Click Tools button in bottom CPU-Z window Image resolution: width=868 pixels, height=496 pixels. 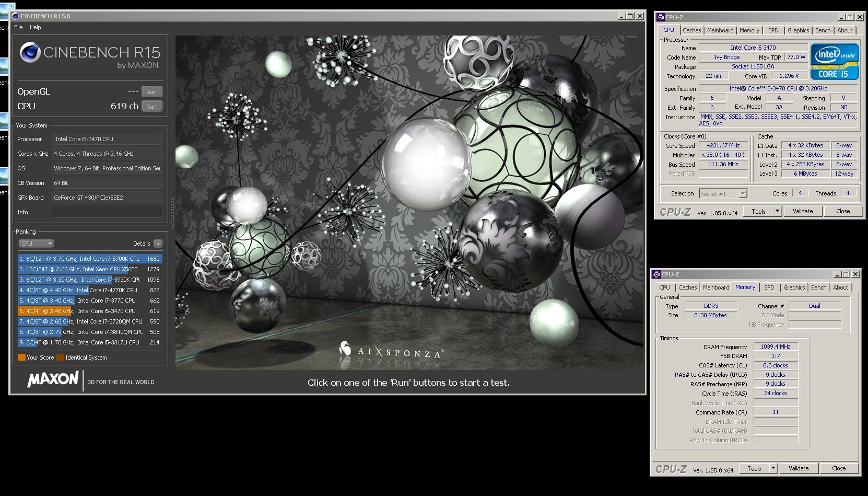(754, 468)
